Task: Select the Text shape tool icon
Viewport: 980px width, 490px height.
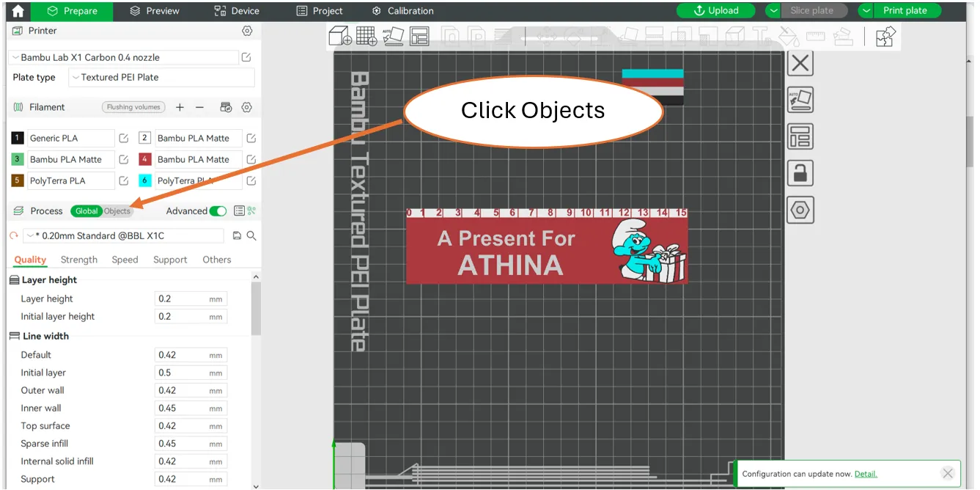Action: 762,36
